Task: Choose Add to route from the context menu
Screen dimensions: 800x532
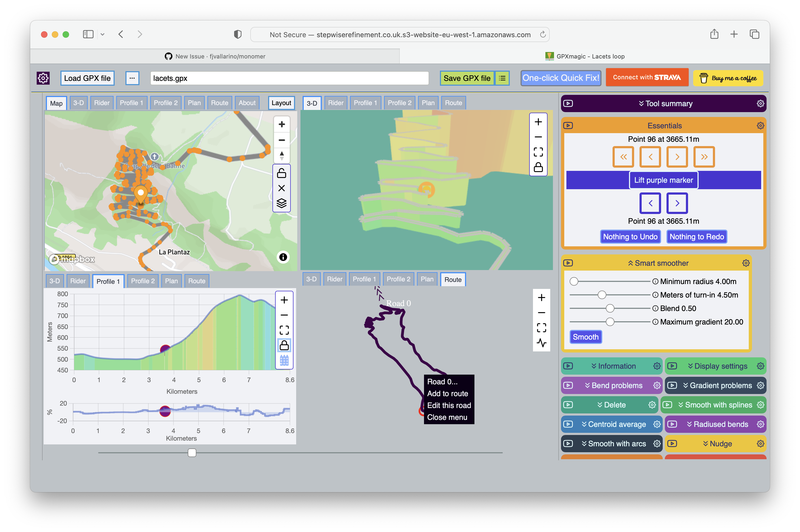Action: tap(448, 393)
